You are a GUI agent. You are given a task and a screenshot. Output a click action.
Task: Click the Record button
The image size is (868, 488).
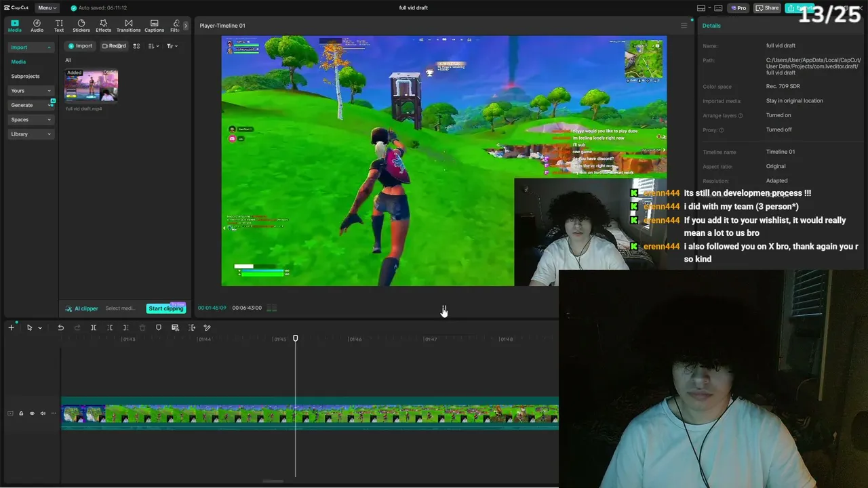tap(114, 46)
